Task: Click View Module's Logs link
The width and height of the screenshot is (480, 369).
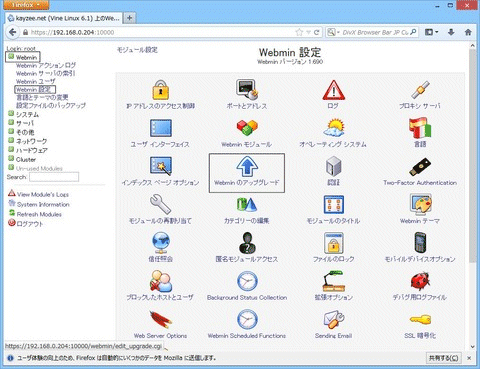Action: click(43, 194)
